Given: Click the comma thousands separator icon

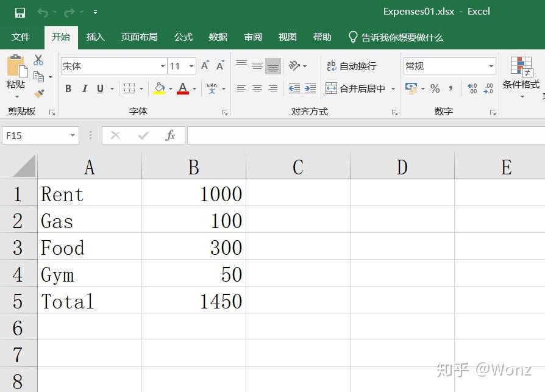Looking at the screenshot, I should 451,88.
